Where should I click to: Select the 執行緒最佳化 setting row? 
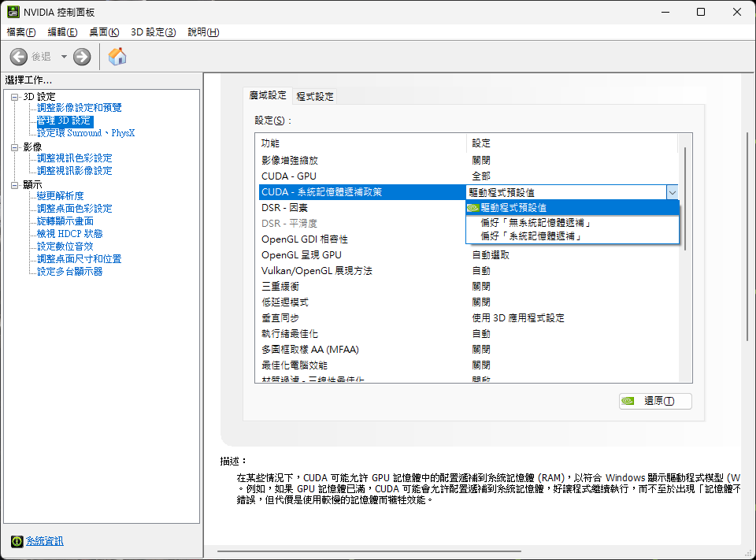coord(469,334)
